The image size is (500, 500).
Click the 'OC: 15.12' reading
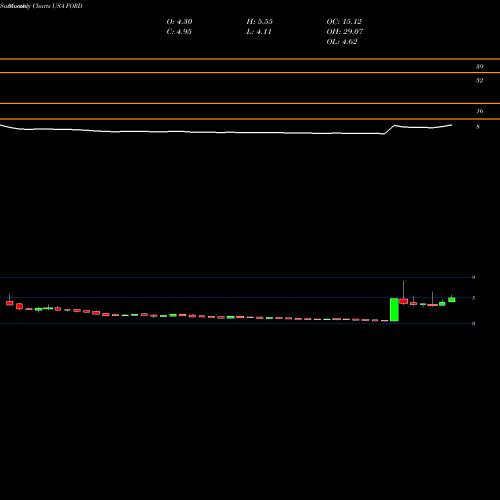(344, 22)
